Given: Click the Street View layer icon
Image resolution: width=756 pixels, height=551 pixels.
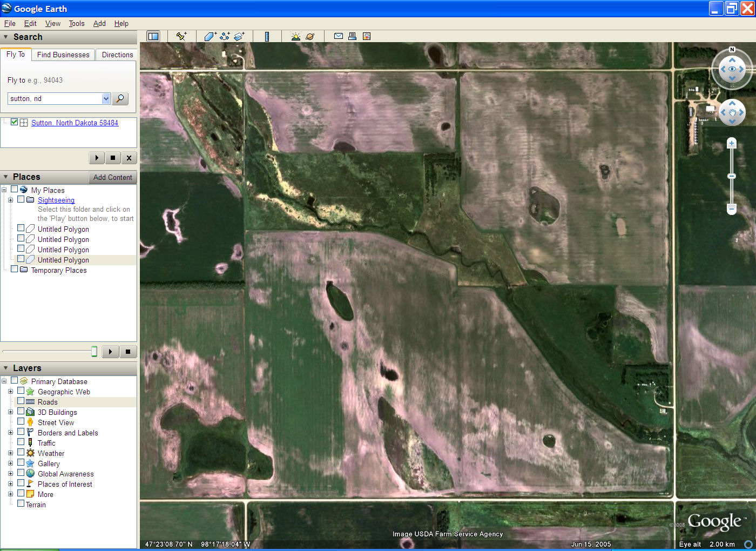Looking at the screenshot, I should click(x=30, y=422).
